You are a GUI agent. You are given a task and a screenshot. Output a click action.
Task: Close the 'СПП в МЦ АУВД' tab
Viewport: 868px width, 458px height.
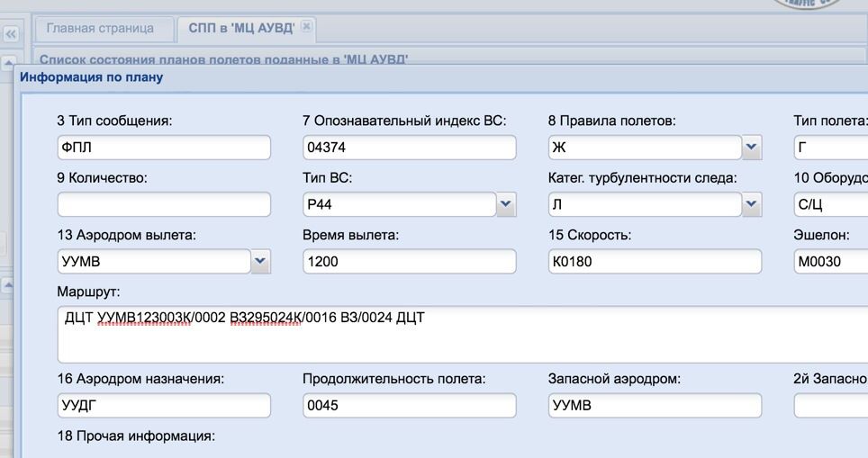(x=307, y=26)
